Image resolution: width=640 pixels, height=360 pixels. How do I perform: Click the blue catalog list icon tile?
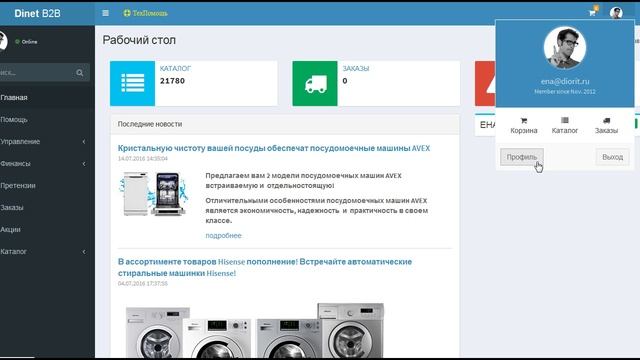(133, 83)
